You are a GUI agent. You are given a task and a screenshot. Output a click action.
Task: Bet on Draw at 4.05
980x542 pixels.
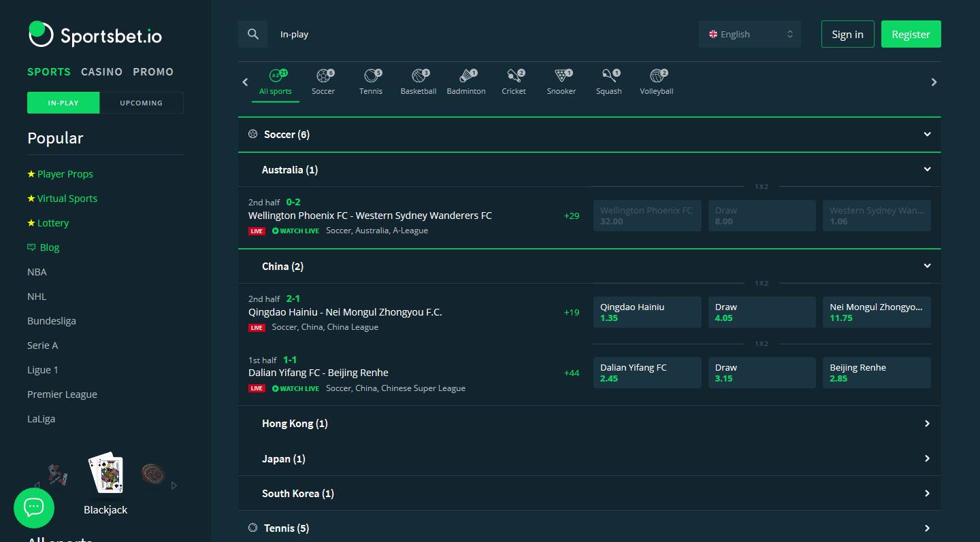762,312
